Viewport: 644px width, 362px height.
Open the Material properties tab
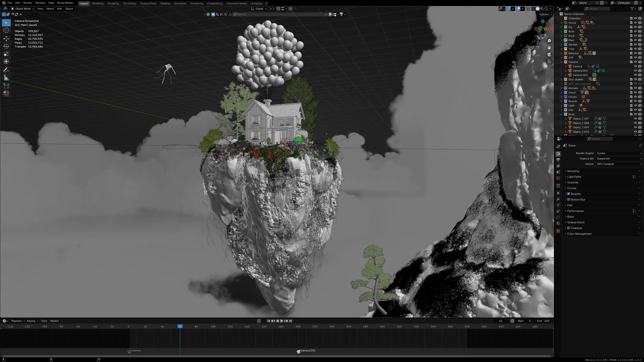(558, 223)
